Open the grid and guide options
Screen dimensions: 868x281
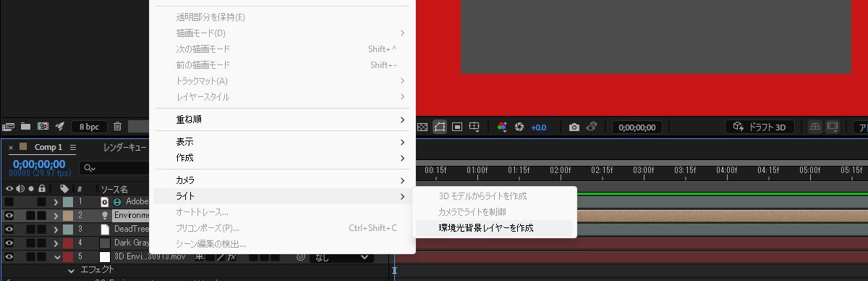[475, 127]
